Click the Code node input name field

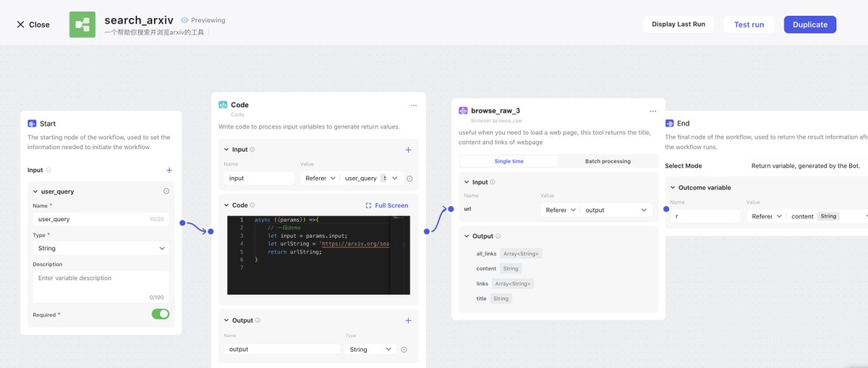coord(259,178)
